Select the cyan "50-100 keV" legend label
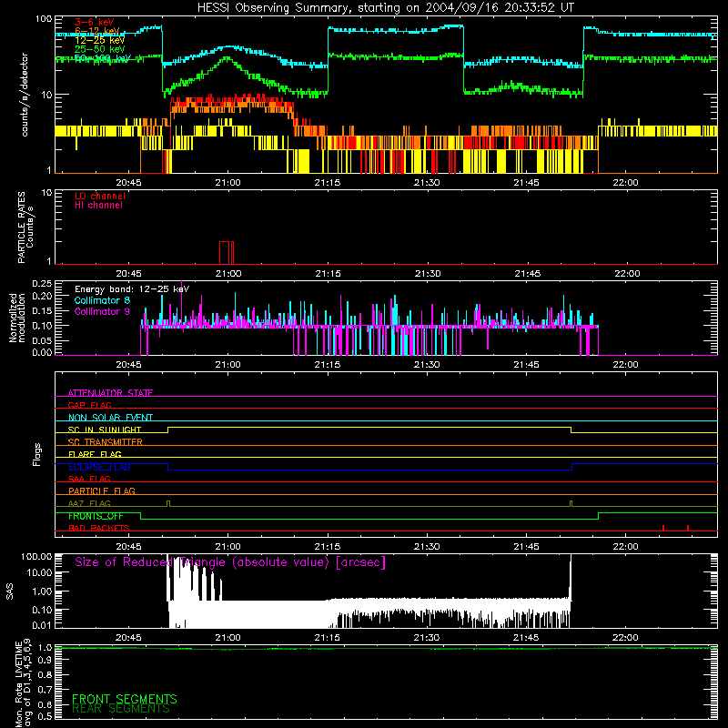The height and width of the screenshot is (728, 728). point(103,57)
